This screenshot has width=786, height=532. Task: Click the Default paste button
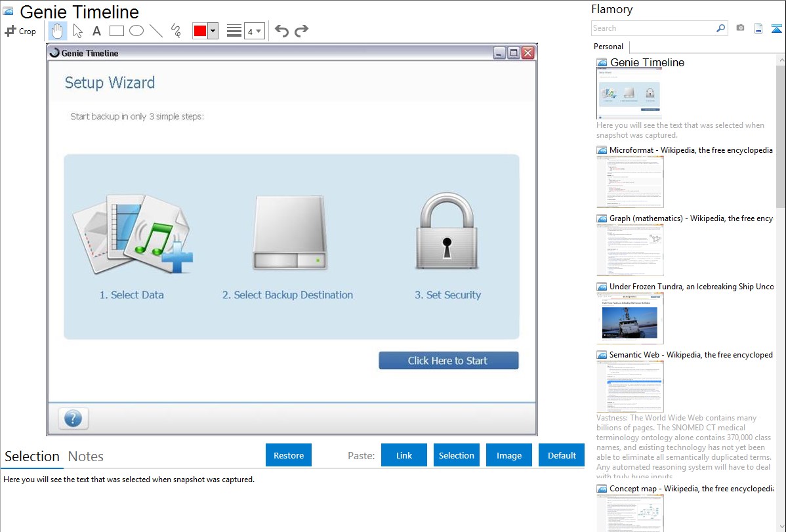562,455
